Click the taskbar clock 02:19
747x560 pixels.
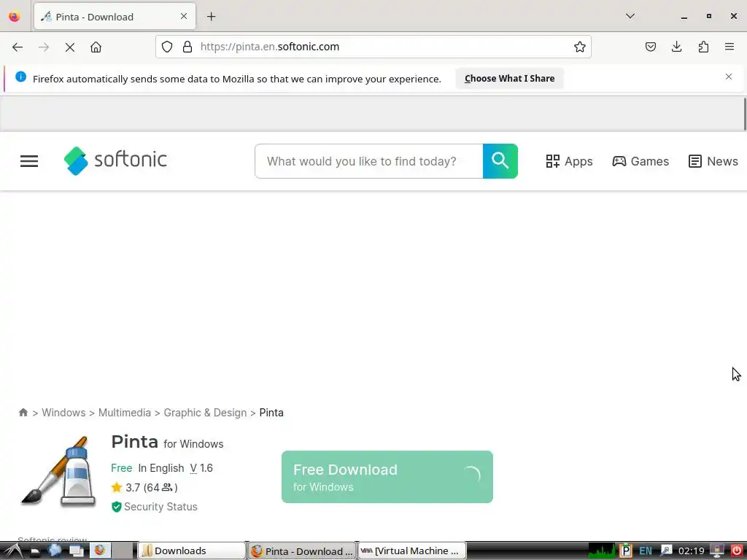(x=692, y=551)
